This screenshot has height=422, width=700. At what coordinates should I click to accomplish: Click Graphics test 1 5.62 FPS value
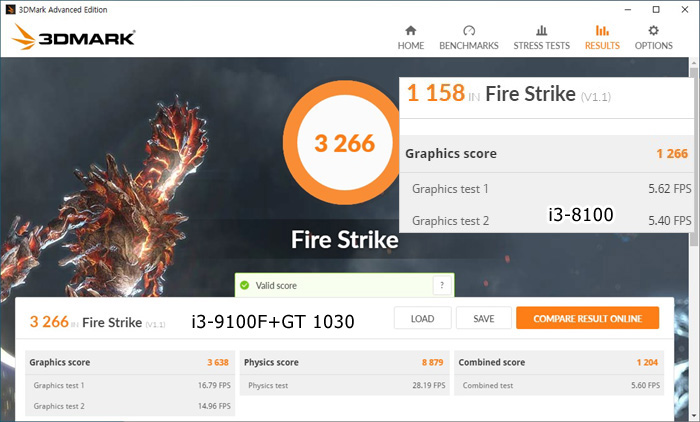(x=670, y=188)
